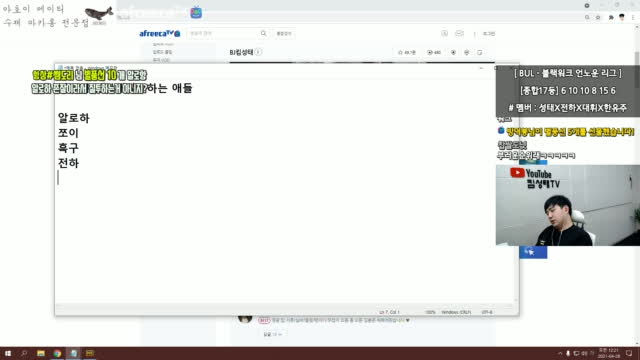Open the mail icon in AfreecaTV header
Screen dimensions: 640x360
coord(459,33)
